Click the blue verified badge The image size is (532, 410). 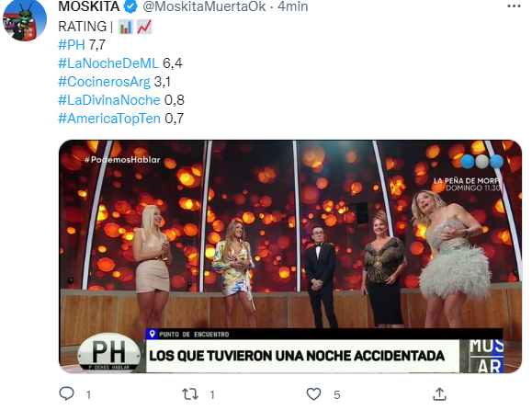click(131, 6)
